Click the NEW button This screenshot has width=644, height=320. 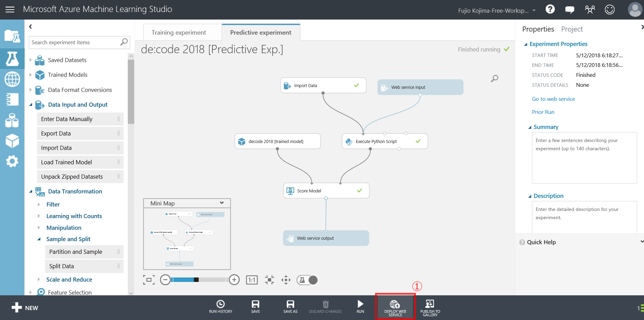(x=25, y=308)
